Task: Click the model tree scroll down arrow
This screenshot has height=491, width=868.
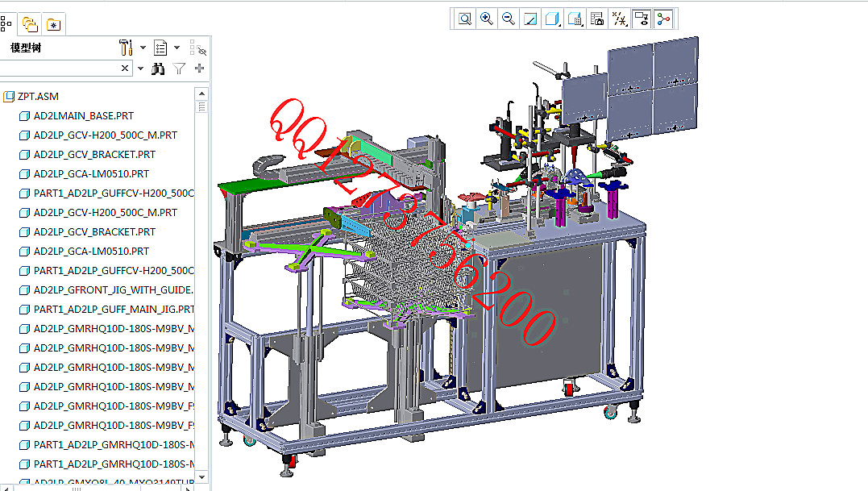Action: coord(201,476)
